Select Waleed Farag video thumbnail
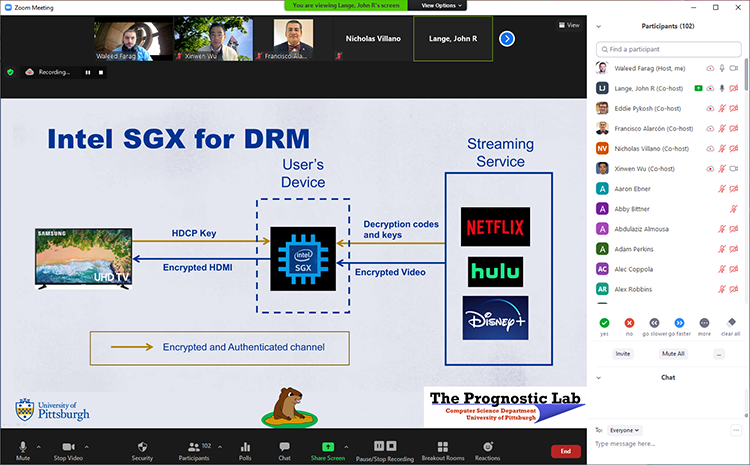This screenshot has height=465, width=750. click(x=133, y=39)
